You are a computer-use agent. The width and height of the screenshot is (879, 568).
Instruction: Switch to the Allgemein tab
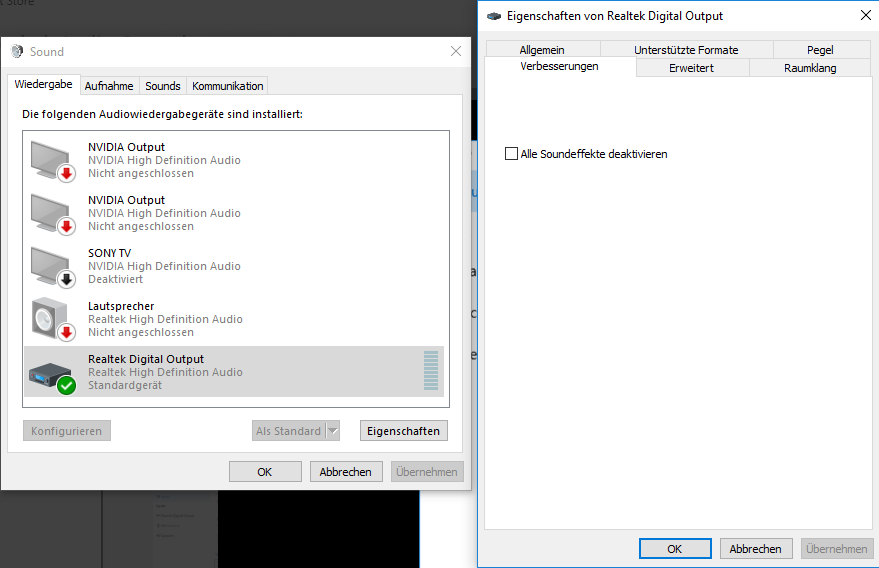[x=542, y=50]
